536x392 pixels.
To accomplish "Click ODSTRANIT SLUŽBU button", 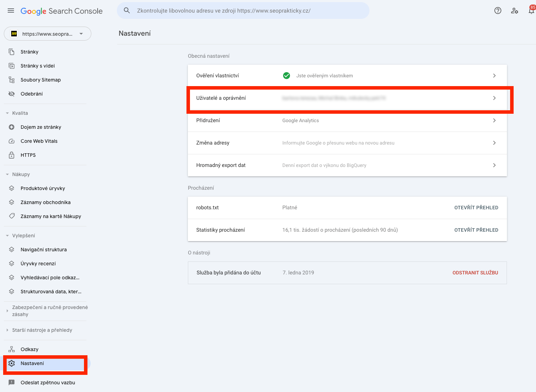I will pos(475,273).
